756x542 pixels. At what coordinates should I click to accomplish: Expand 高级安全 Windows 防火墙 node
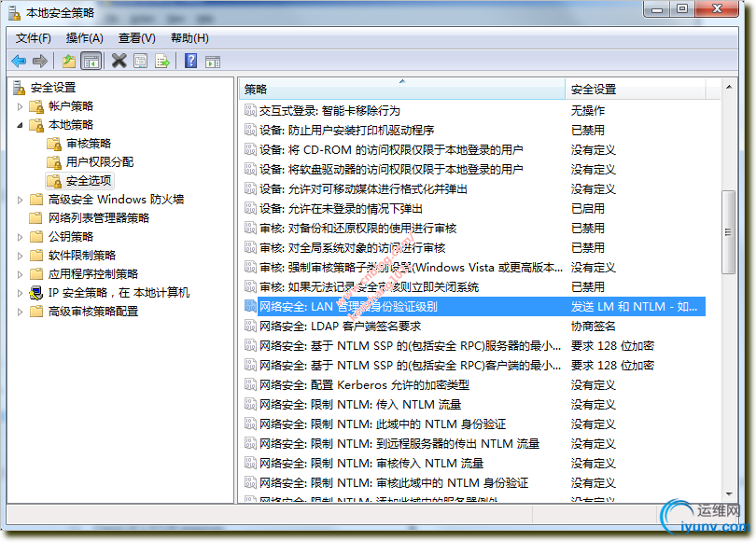pos(21,199)
